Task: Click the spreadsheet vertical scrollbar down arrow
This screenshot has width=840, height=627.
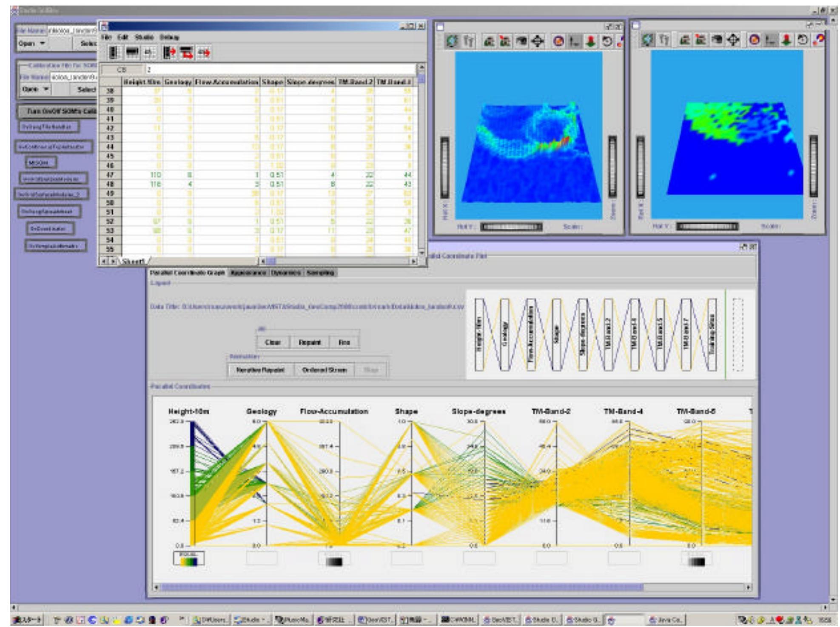Action: (x=421, y=252)
